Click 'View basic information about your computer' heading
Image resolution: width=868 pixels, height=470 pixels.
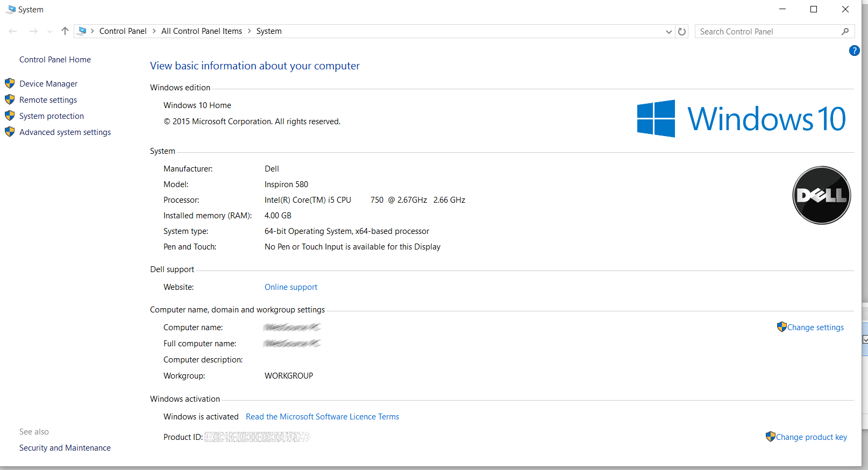(255, 66)
